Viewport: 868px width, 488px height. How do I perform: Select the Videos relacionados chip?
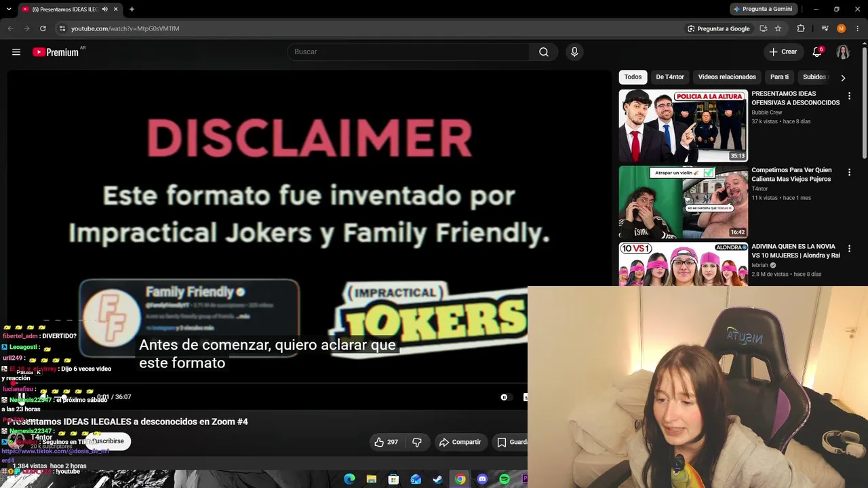(x=727, y=77)
